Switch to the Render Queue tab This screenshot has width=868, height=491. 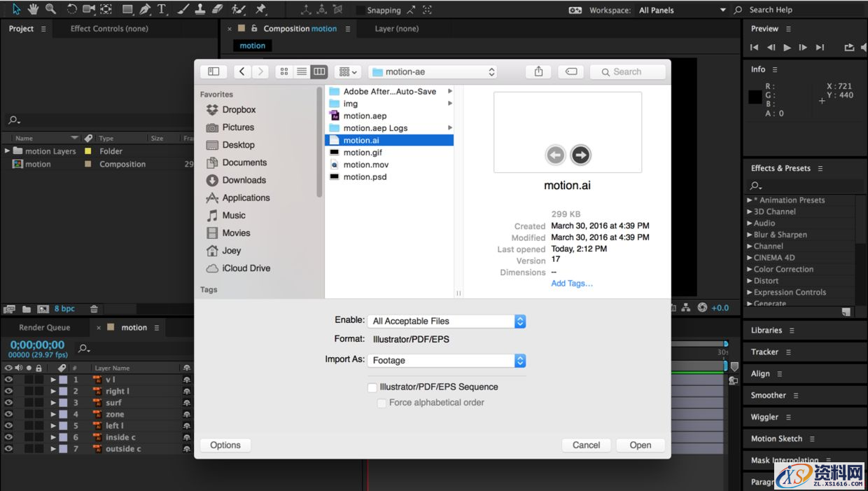pos(44,328)
